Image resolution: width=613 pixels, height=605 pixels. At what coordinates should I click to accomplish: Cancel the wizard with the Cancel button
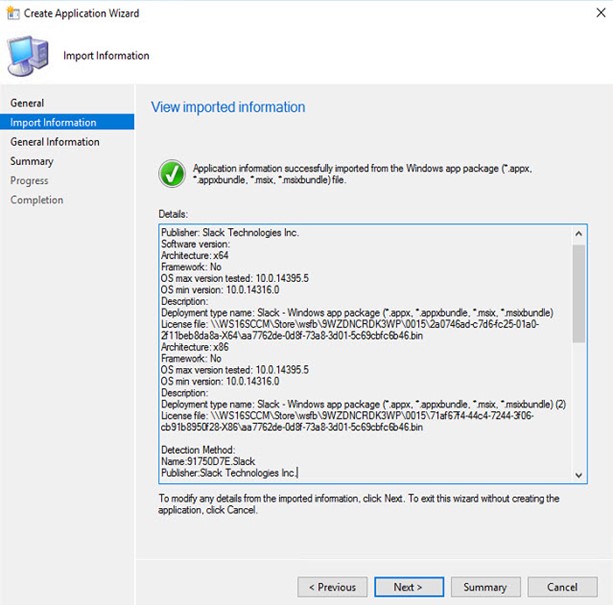point(562,587)
